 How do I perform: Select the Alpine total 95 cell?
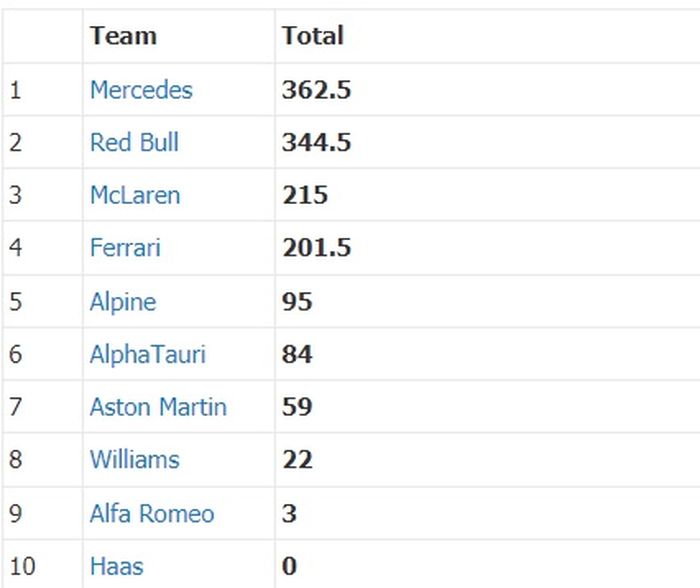coord(297,301)
